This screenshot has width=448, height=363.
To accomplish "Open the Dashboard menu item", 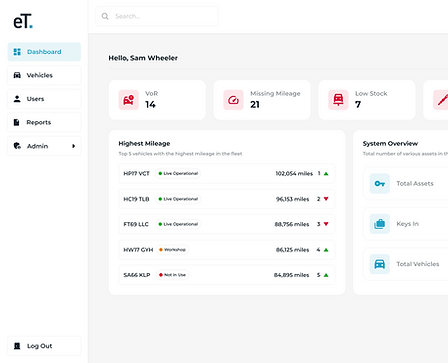I will coord(44,52).
